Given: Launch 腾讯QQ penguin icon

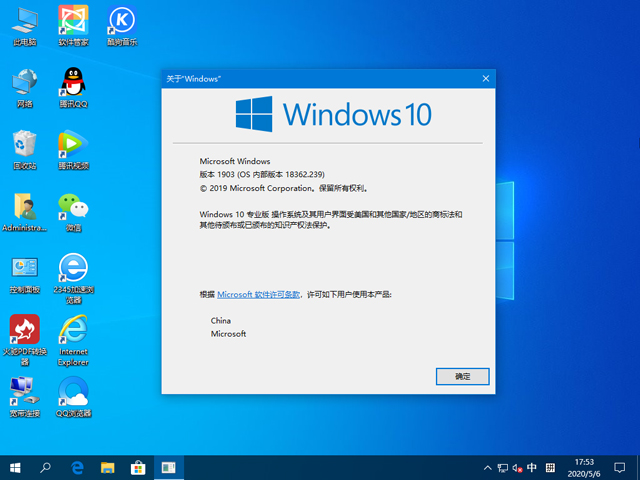Looking at the screenshot, I should pos(73,89).
